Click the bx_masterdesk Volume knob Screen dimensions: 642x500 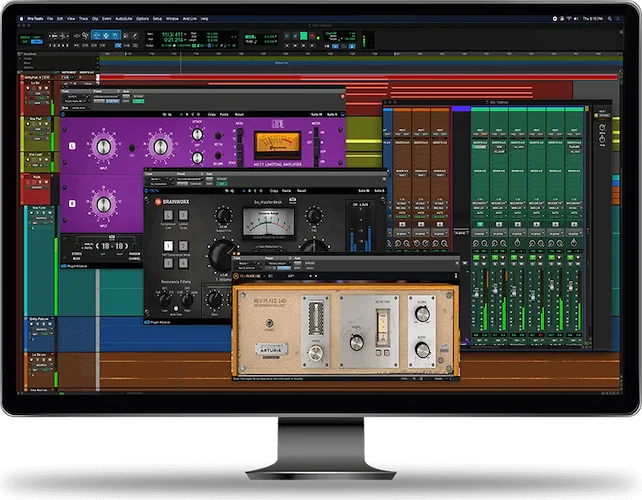217,253
